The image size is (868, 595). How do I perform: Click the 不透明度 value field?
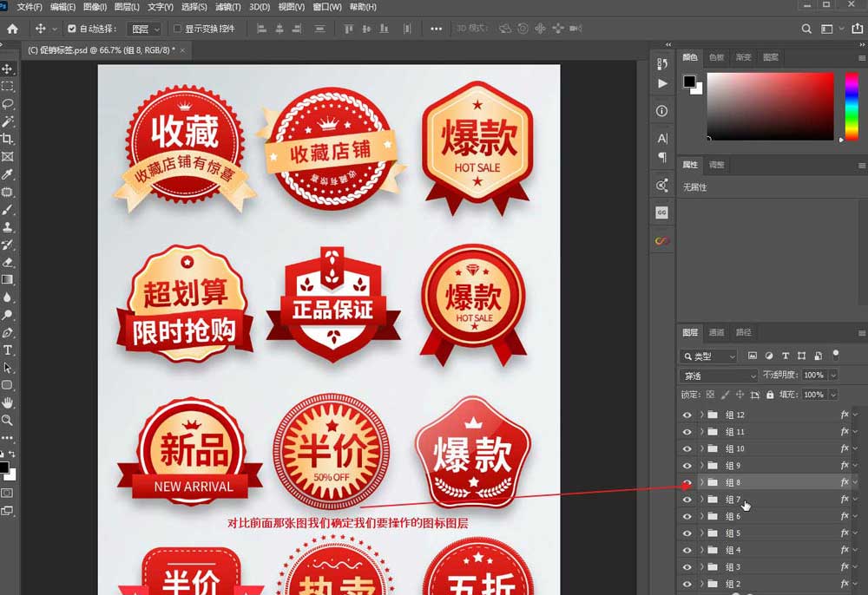(814, 376)
